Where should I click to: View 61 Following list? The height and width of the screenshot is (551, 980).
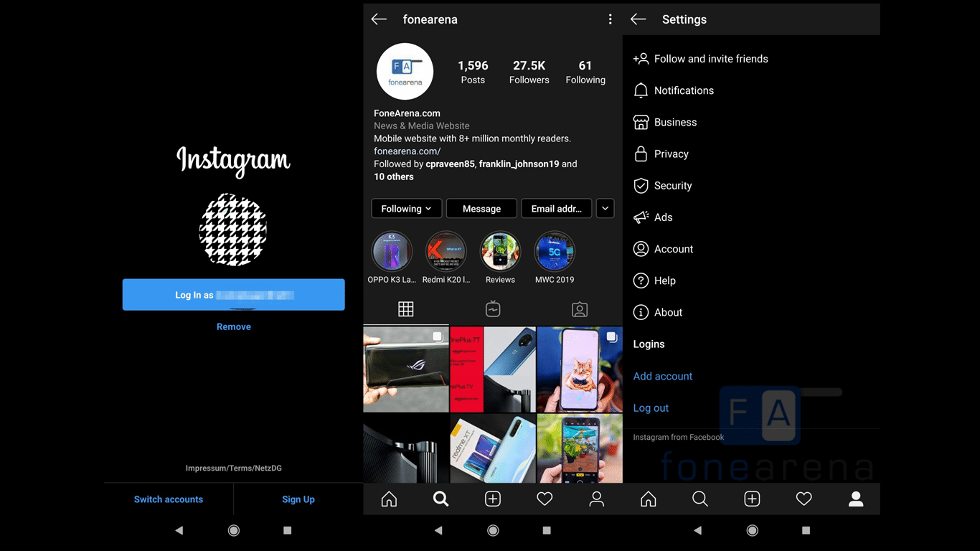coord(585,72)
